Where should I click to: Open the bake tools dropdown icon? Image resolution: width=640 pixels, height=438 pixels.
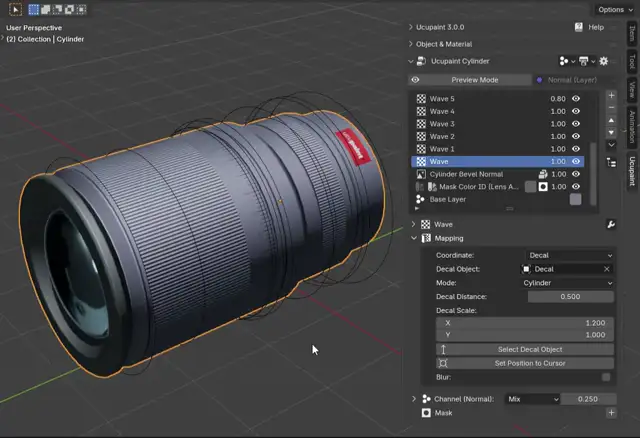587,61
